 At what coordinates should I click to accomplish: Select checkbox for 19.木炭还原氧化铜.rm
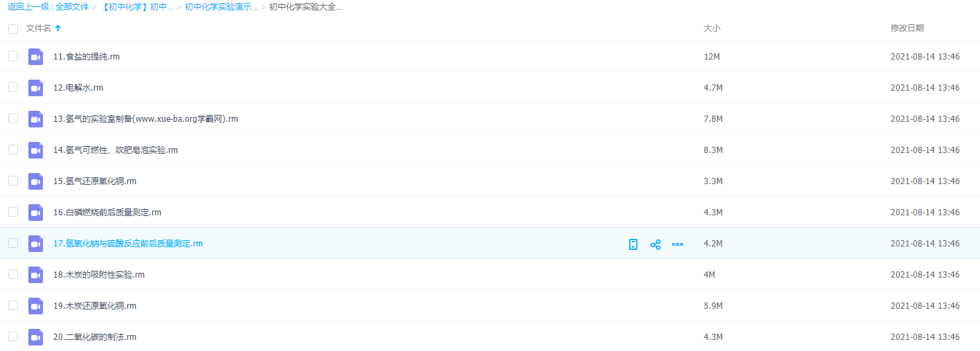coord(13,305)
